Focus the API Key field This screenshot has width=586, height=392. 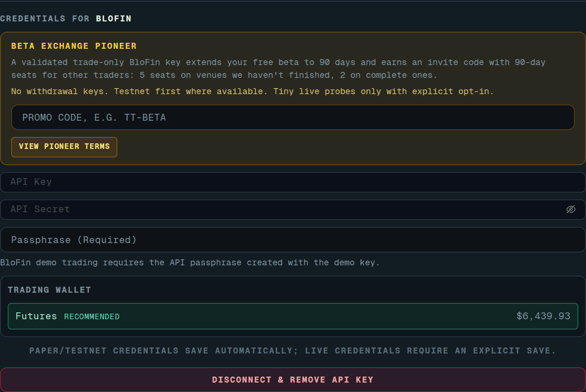[x=293, y=182]
